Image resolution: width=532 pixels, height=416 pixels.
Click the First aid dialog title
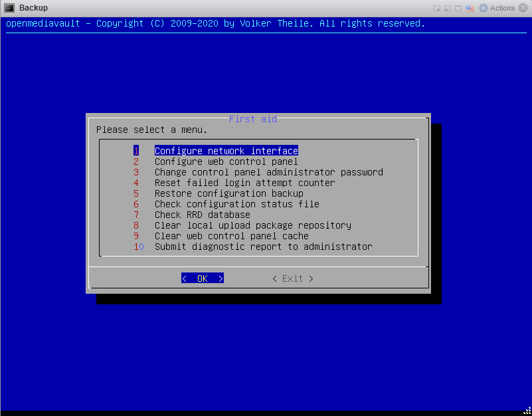tap(253, 119)
